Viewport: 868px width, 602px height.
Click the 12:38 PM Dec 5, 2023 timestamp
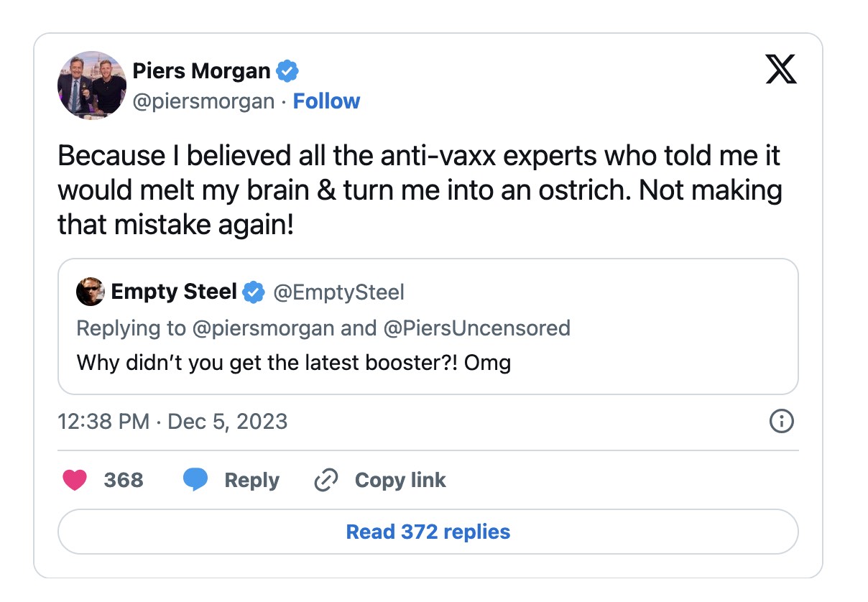click(172, 421)
